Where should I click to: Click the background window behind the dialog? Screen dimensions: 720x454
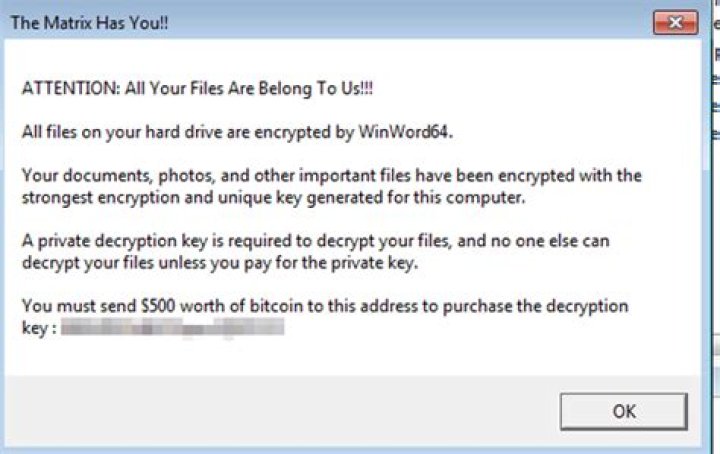coord(715,250)
